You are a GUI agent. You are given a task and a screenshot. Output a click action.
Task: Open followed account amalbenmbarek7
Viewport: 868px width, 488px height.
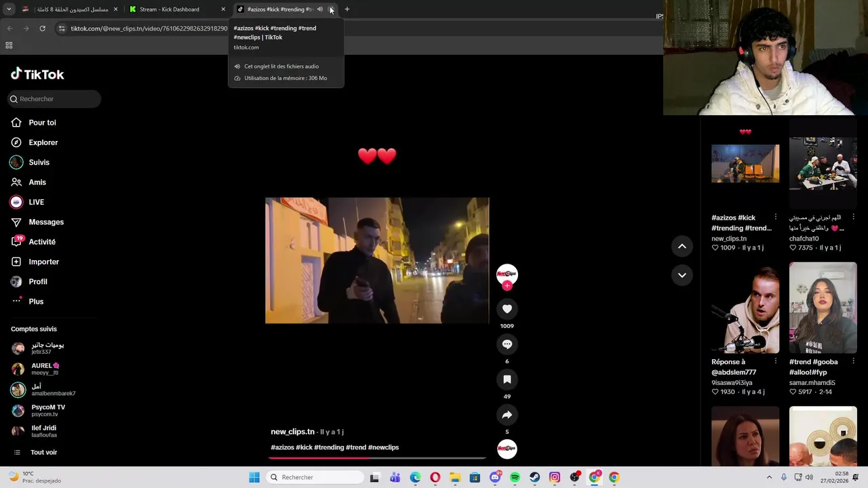43,390
